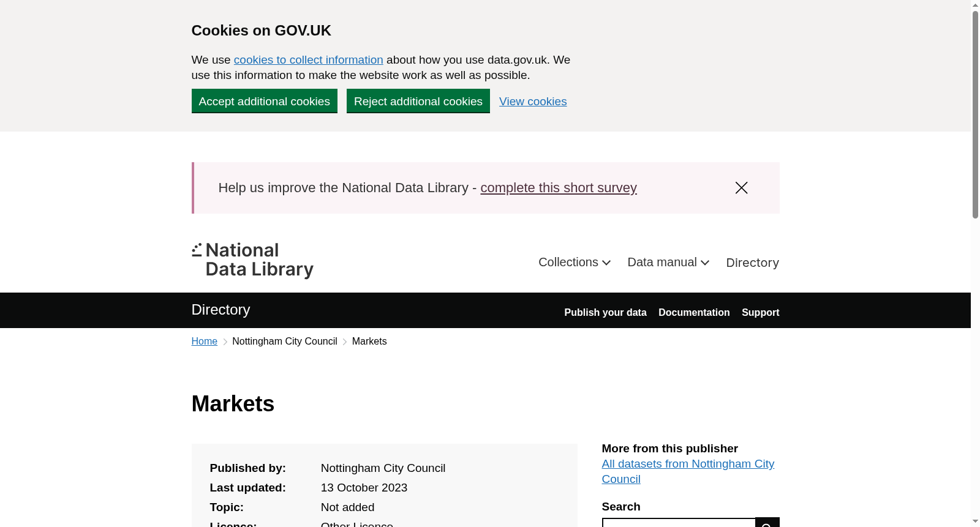Click the 'Topic:' label

click(227, 507)
